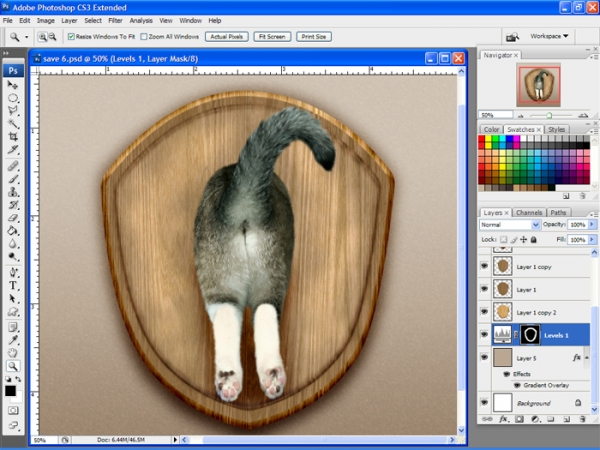Select the Paint Bucket tool
This screenshot has width=600, height=450.
[x=13, y=231]
